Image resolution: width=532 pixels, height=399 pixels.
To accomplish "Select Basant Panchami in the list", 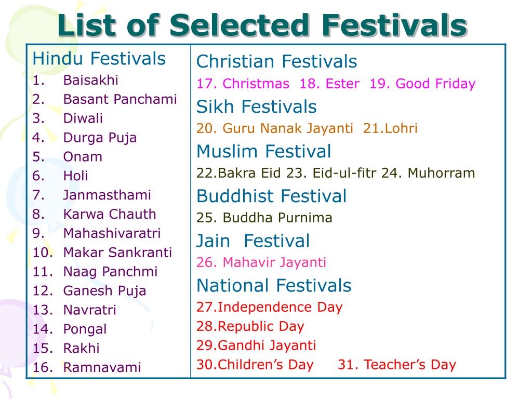I will pos(119,99).
